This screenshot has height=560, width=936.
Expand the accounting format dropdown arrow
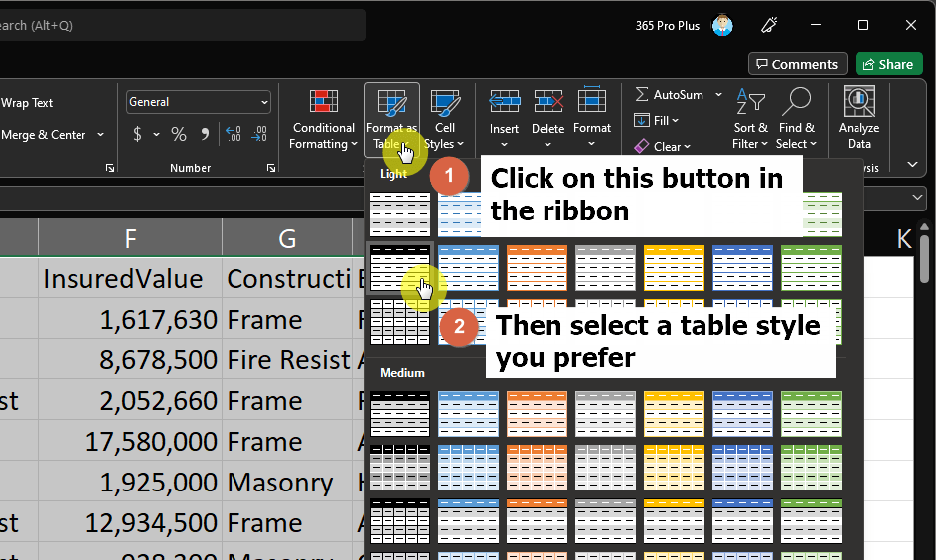156,135
